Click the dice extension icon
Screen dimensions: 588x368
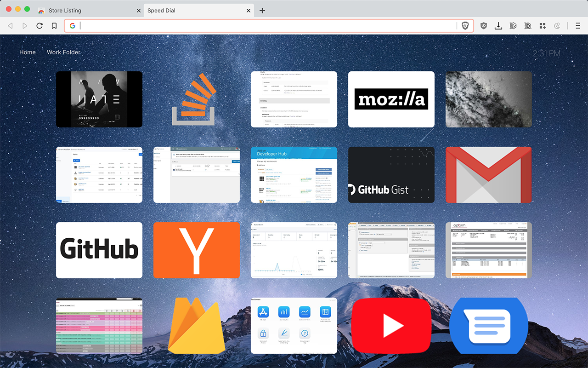coord(513,26)
